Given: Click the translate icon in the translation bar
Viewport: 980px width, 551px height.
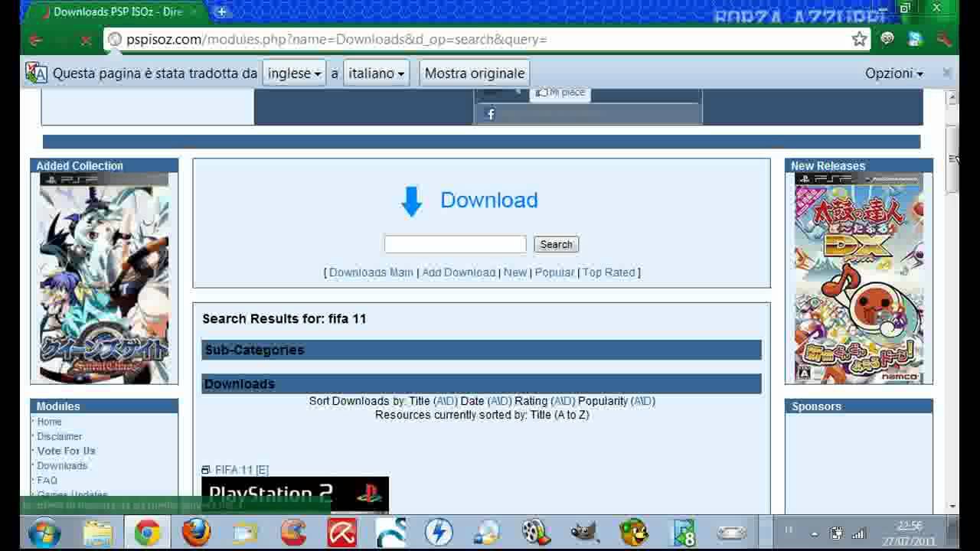Looking at the screenshot, I should pos(36,73).
